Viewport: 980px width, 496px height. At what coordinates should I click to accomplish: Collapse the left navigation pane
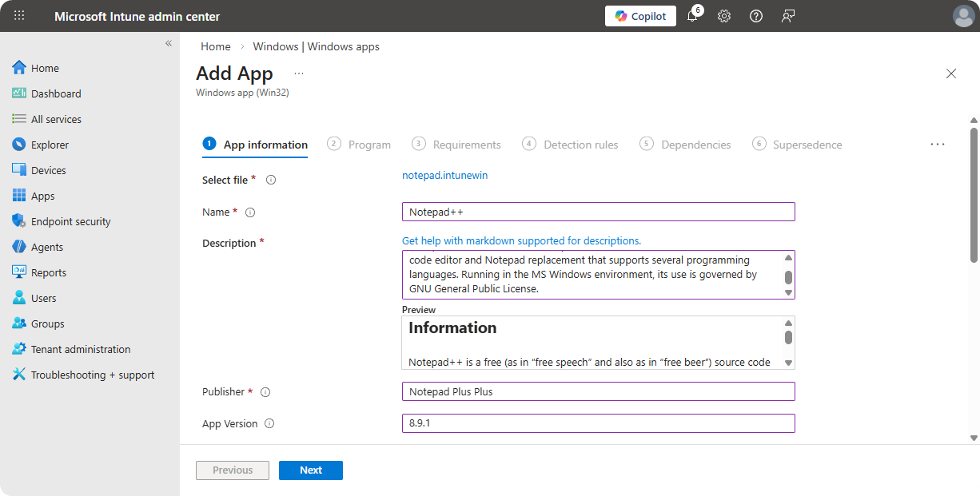[169, 43]
